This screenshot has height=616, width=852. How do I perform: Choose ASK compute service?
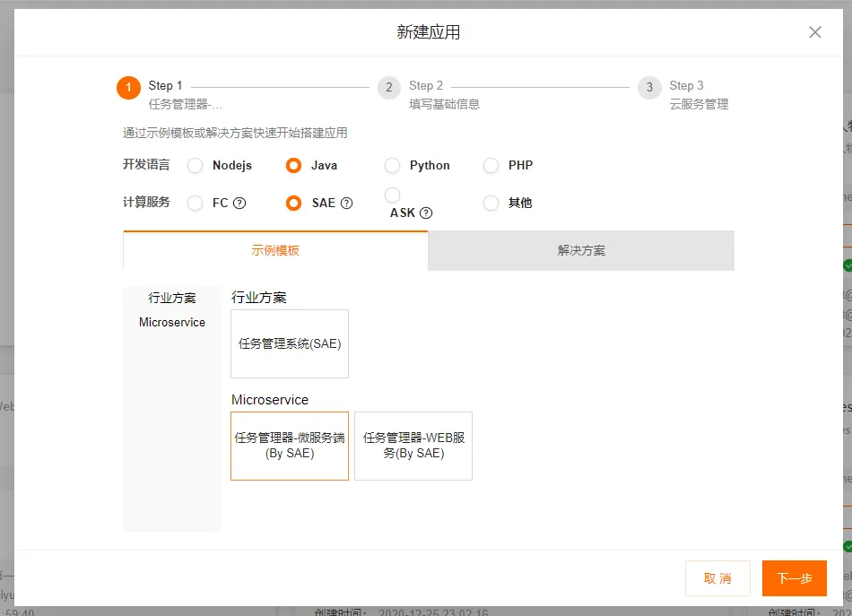[x=392, y=195]
